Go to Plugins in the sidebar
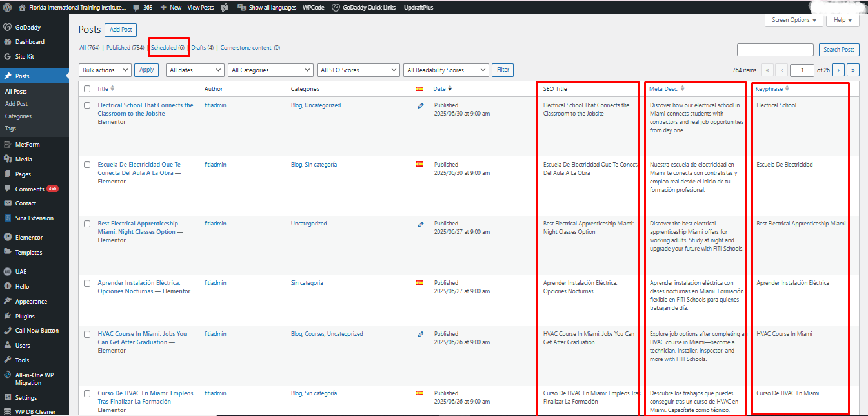The height and width of the screenshot is (416, 868). click(x=25, y=317)
